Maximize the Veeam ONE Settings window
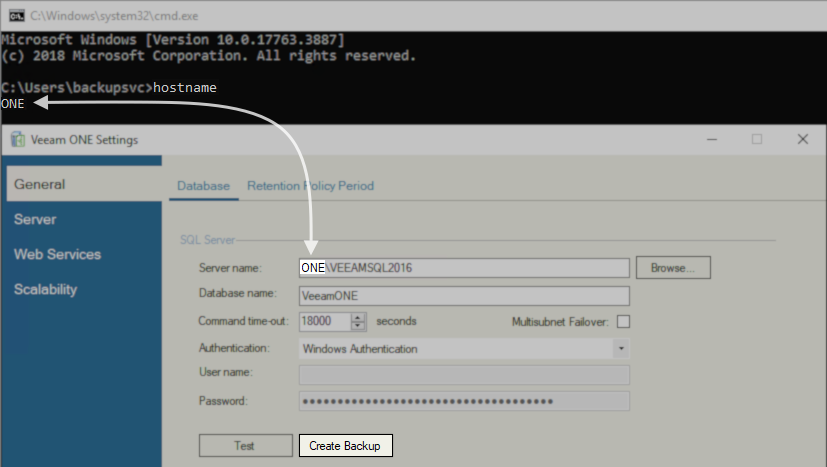This screenshot has height=467, width=827. [757, 139]
